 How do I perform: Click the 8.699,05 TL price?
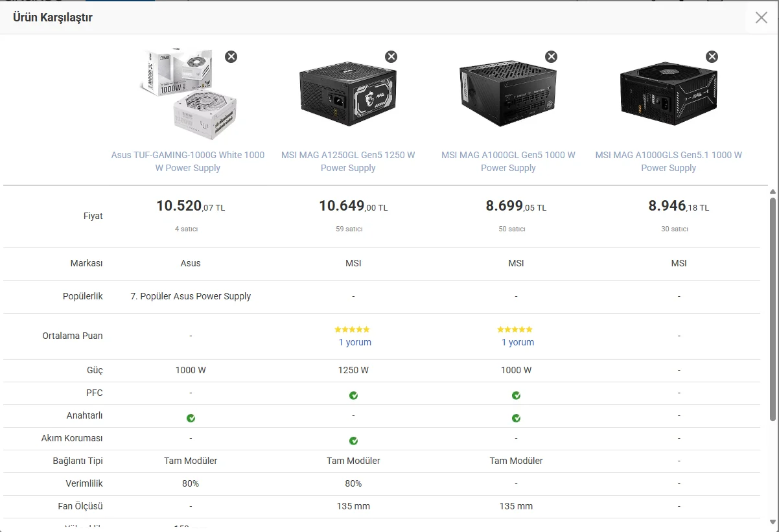pos(516,206)
